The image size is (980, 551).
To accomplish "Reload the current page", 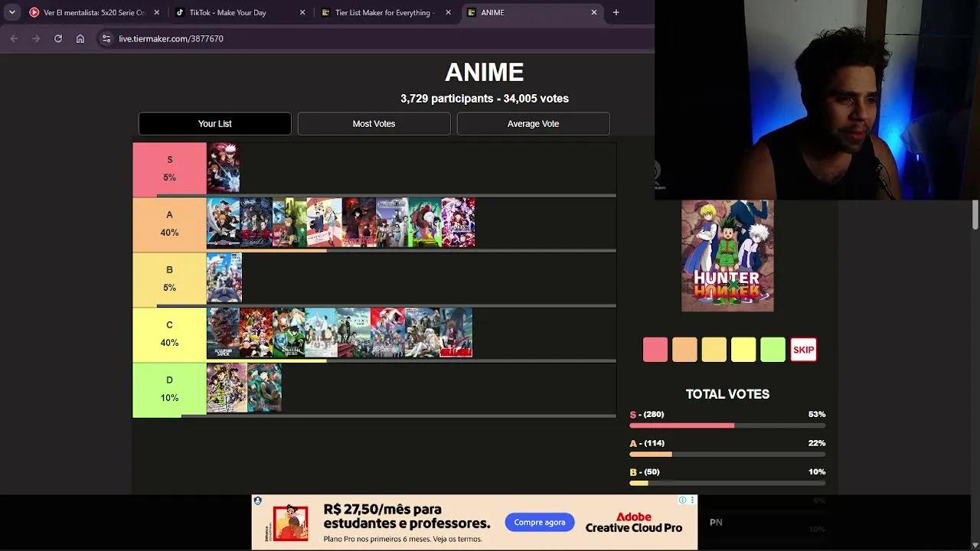I will (x=58, y=38).
